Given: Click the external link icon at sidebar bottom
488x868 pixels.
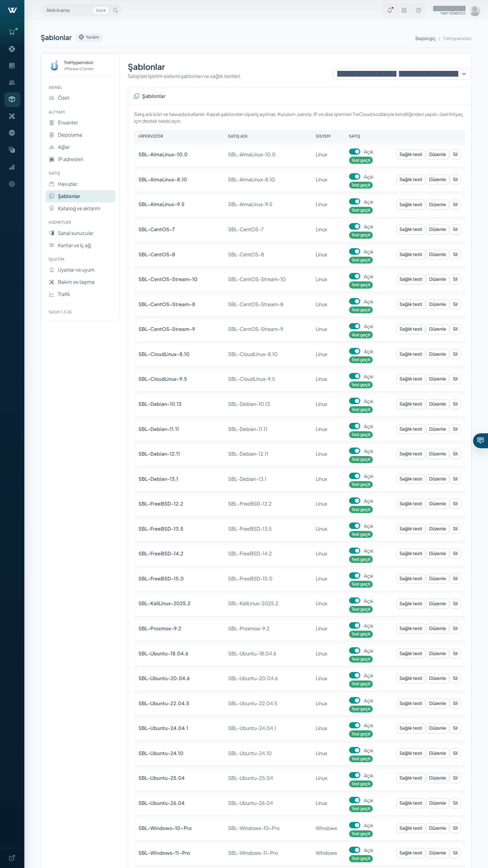Looking at the screenshot, I should click(x=12, y=858).
